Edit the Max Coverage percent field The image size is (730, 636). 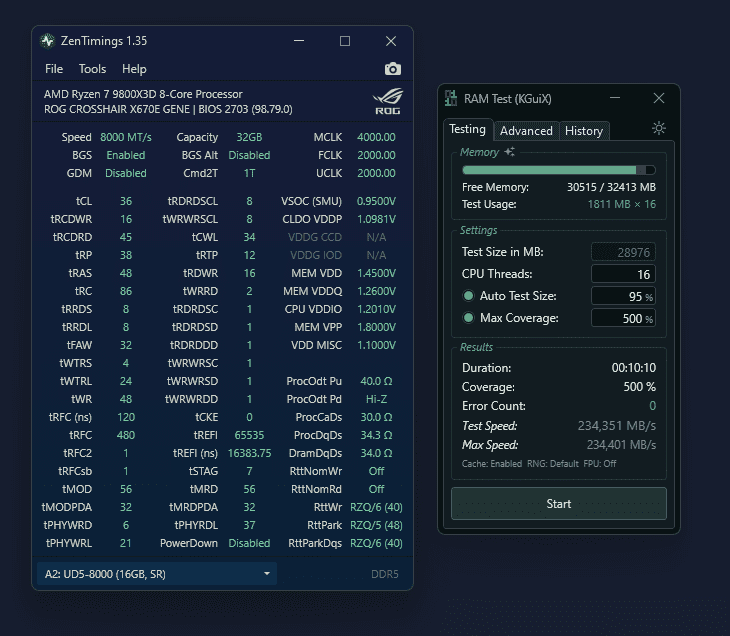(623, 318)
